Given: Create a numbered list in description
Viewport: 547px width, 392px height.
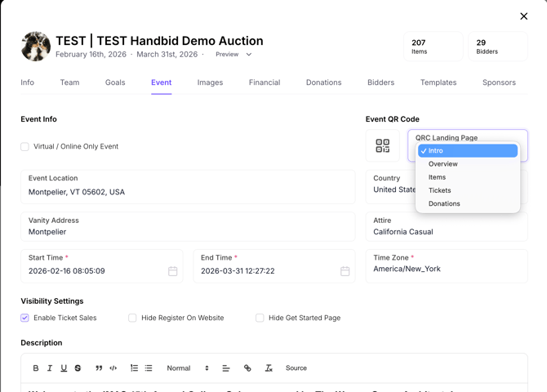Looking at the screenshot, I should click(x=135, y=368).
